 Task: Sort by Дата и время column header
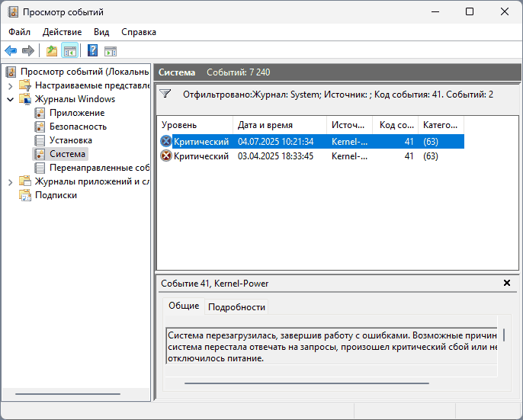pyautogui.click(x=280, y=125)
